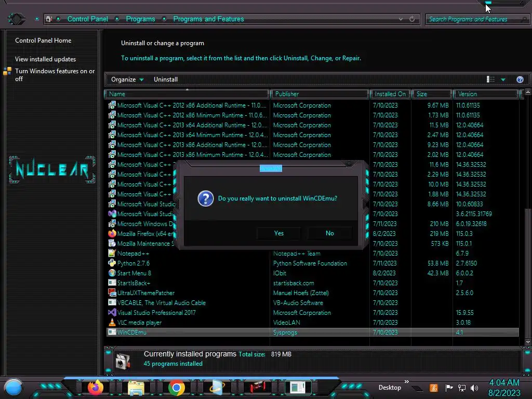Image resolution: width=532 pixels, height=399 pixels.
Task: Select the VideoLAN publisher cell
Action: coord(286,322)
